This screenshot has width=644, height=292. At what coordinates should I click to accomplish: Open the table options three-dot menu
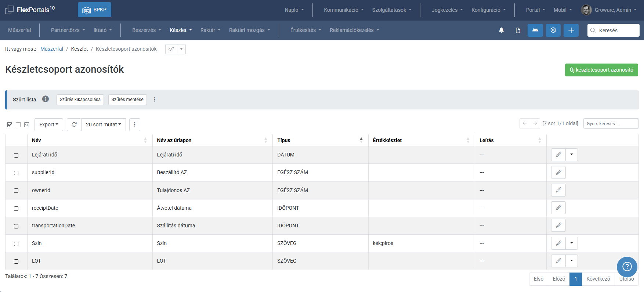pos(135,125)
